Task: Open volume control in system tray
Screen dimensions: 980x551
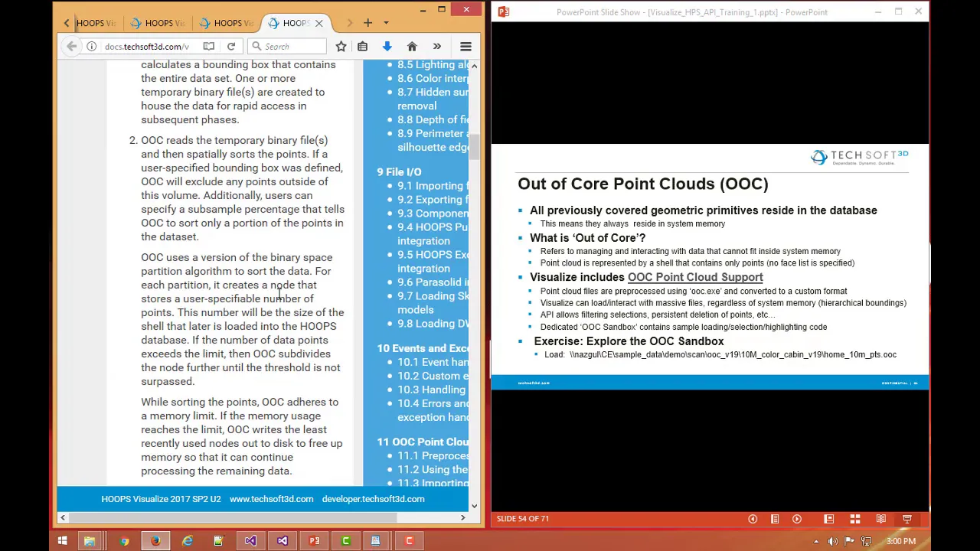Action: point(832,542)
